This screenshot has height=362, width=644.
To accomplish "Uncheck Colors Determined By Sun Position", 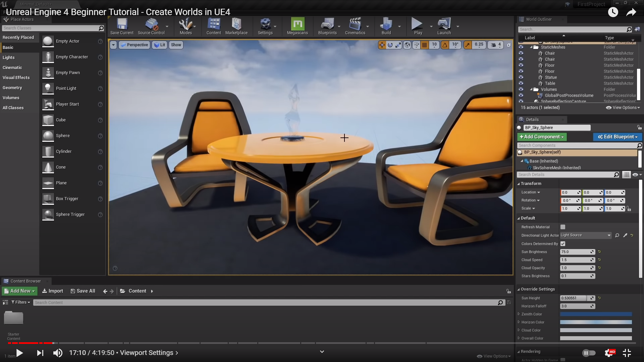I will 563,244.
